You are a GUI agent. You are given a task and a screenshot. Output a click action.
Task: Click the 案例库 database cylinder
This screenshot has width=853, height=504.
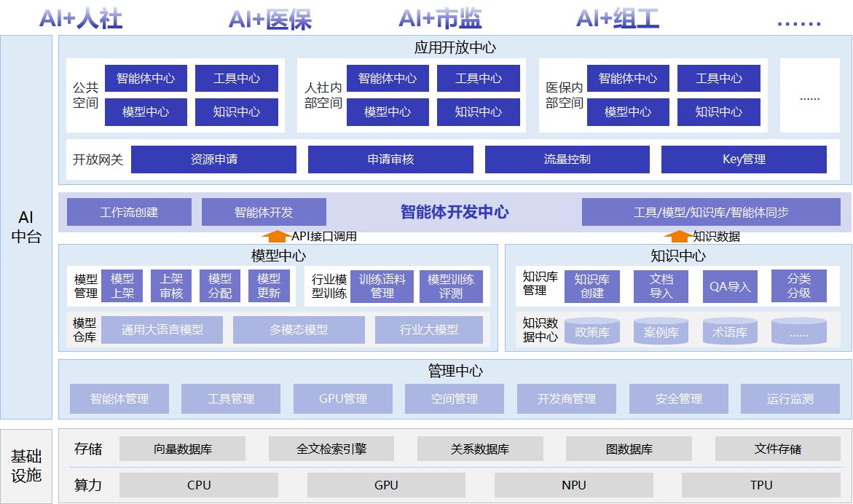[661, 331]
